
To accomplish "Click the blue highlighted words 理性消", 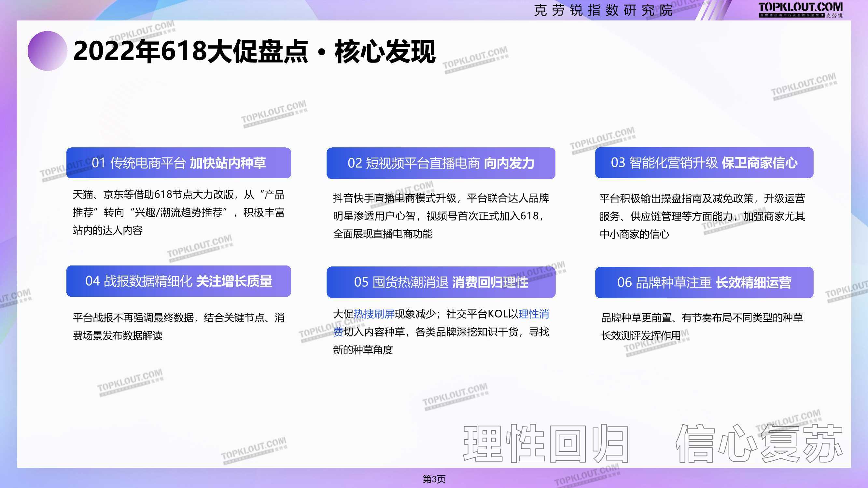I will pyautogui.click(x=534, y=314).
